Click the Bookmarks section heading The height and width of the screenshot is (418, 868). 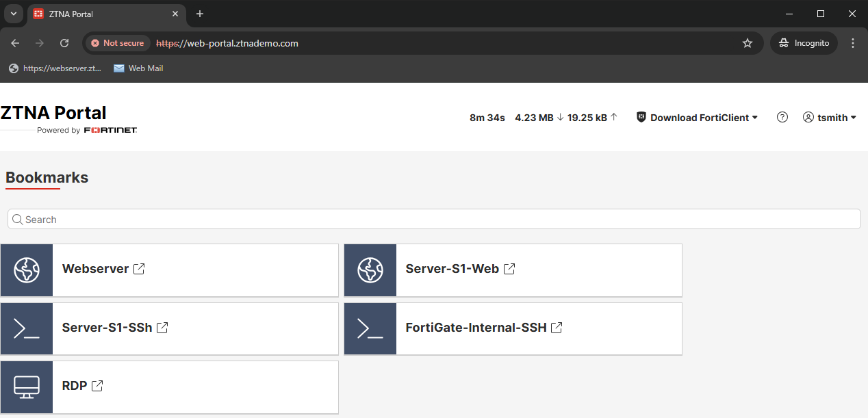coord(47,177)
